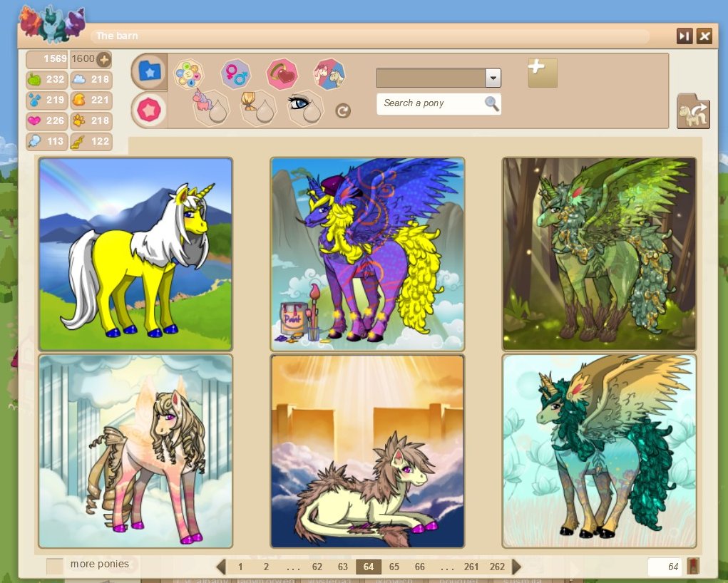Image resolution: width=728 pixels, height=583 pixels.
Task: Filter ponies by gender symbols icon
Action: coord(236,74)
